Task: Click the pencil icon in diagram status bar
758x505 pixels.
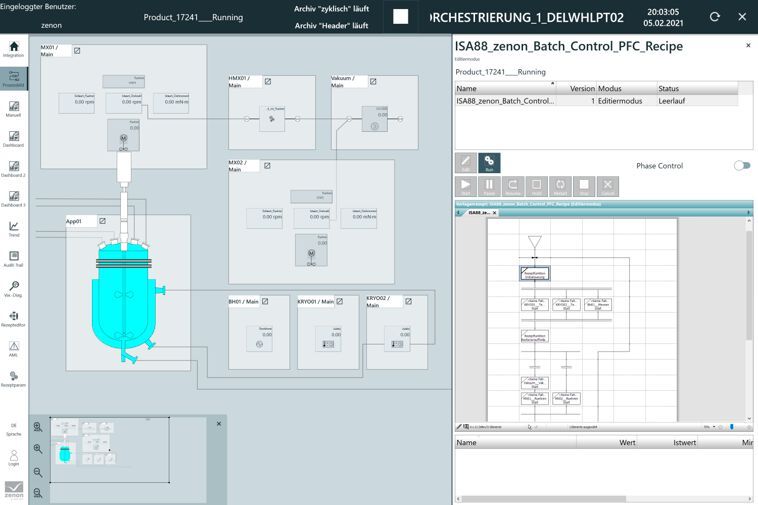Action: tap(459, 427)
